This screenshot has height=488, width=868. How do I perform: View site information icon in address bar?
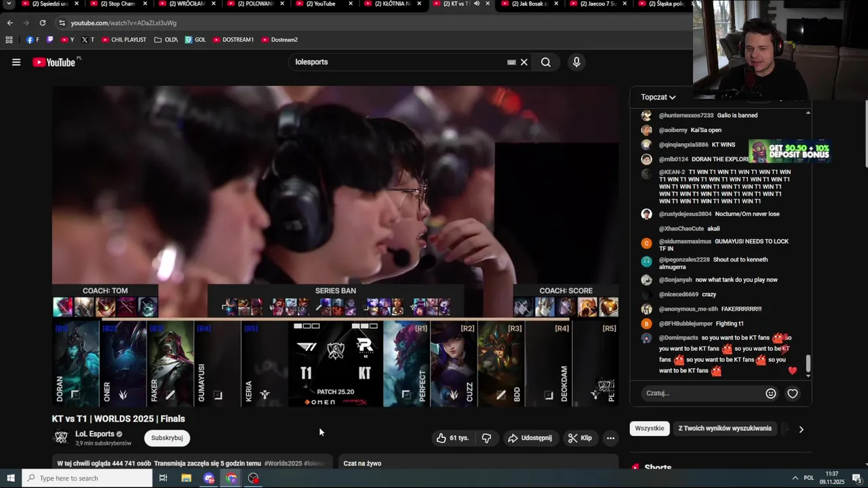pos(62,23)
